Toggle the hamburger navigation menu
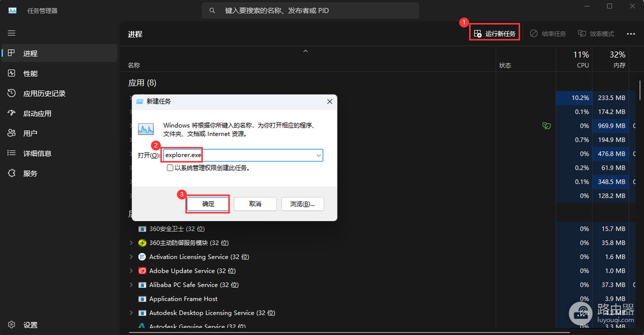 pyautogui.click(x=11, y=33)
